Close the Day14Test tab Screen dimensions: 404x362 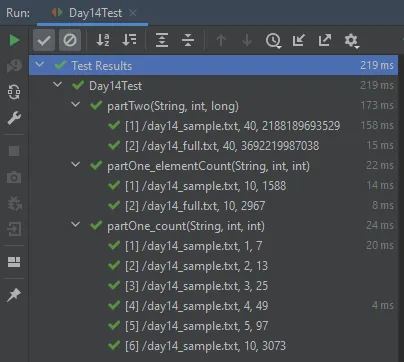coord(133,13)
